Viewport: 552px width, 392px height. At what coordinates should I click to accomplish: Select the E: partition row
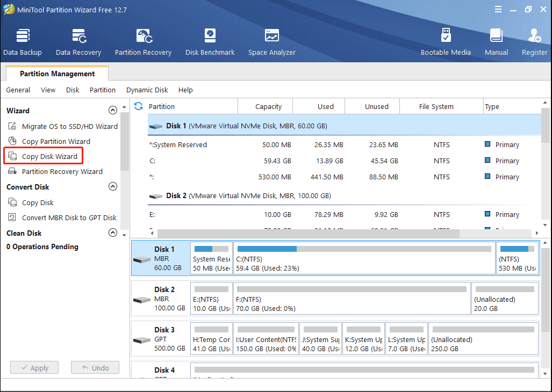tap(345, 214)
